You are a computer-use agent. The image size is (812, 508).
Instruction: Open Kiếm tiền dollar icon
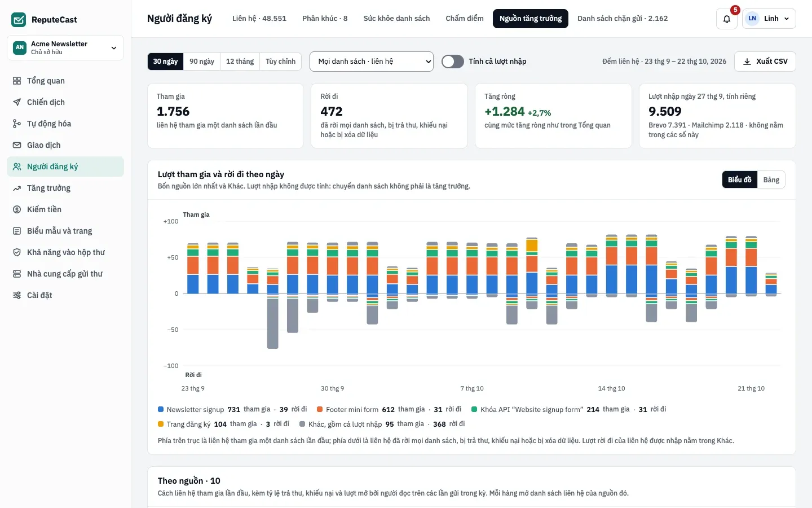pos(17,209)
